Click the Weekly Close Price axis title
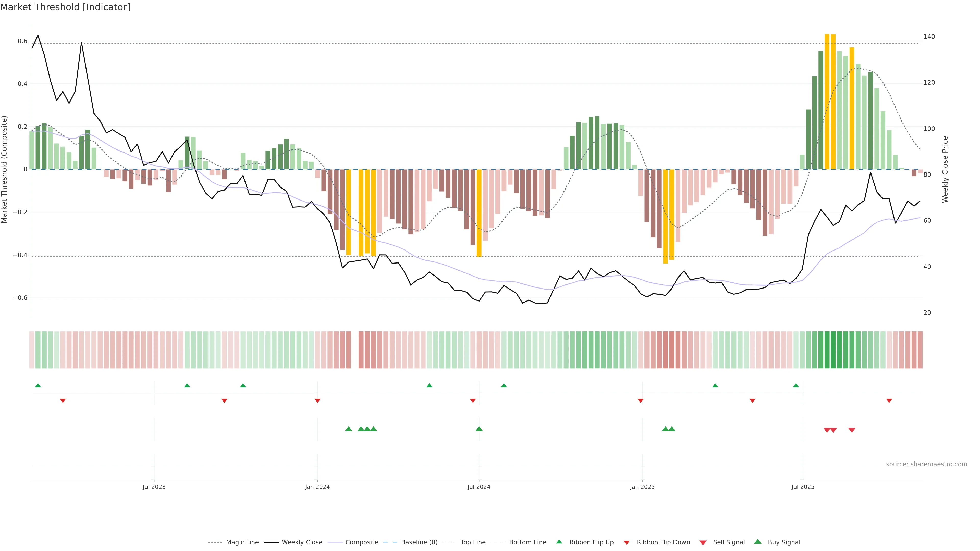This screenshot has width=980, height=551. click(945, 169)
